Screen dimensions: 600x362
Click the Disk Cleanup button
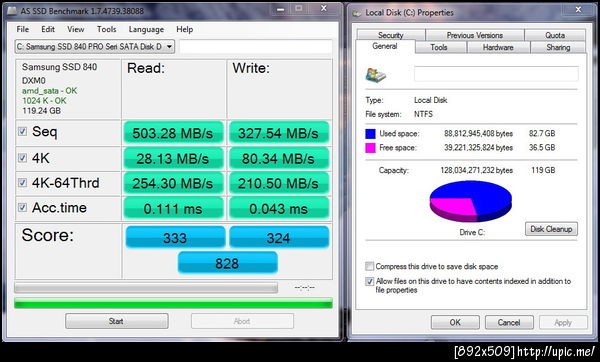click(551, 229)
